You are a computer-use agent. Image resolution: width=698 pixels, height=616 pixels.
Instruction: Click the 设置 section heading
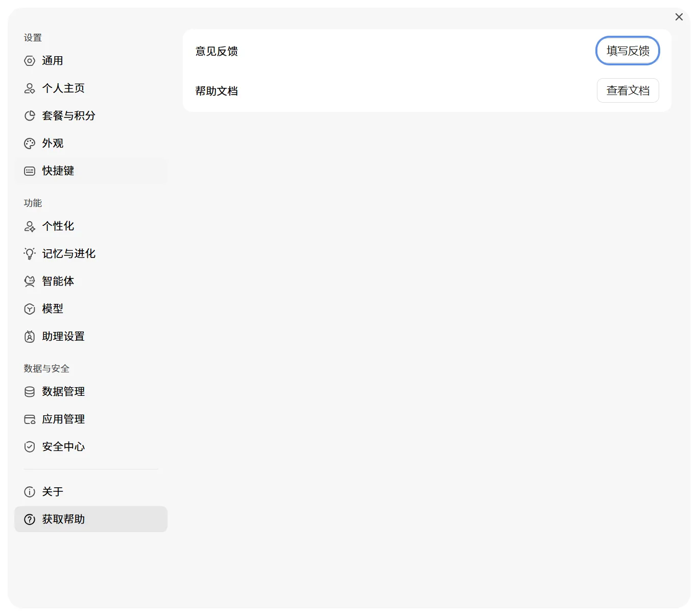(x=33, y=38)
